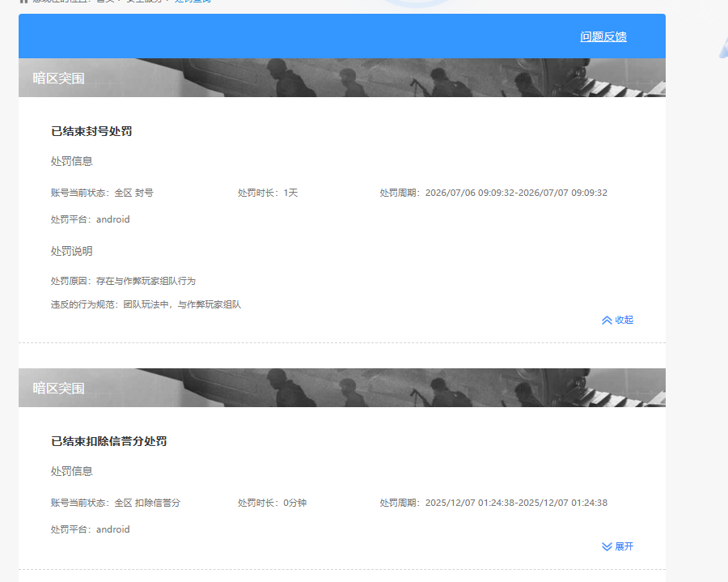The width and height of the screenshot is (728, 582).
Task: Select the heading 已结束扣除信誉分处罚
Action: click(108, 441)
